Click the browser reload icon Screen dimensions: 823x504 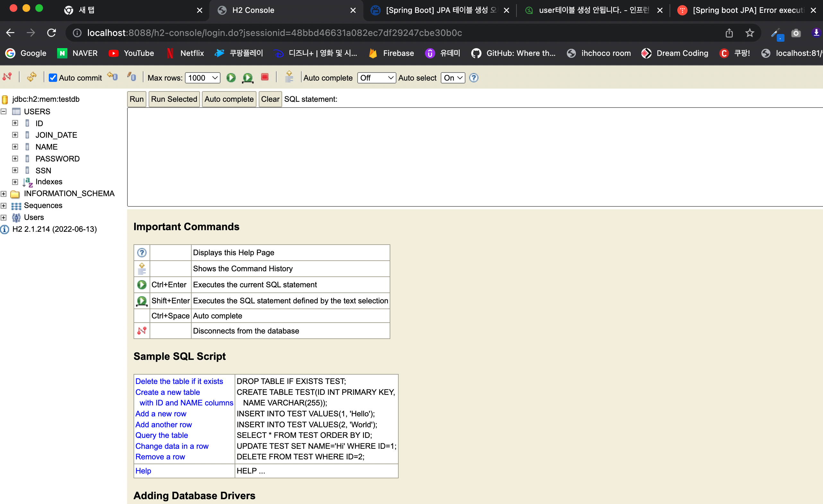pyautogui.click(x=51, y=33)
